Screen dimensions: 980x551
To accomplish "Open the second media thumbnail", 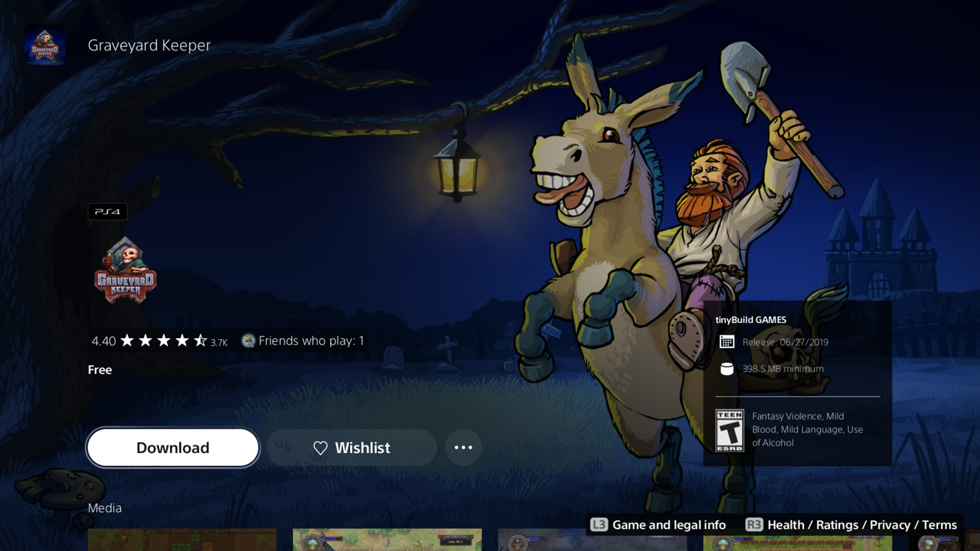I will (387, 540).
